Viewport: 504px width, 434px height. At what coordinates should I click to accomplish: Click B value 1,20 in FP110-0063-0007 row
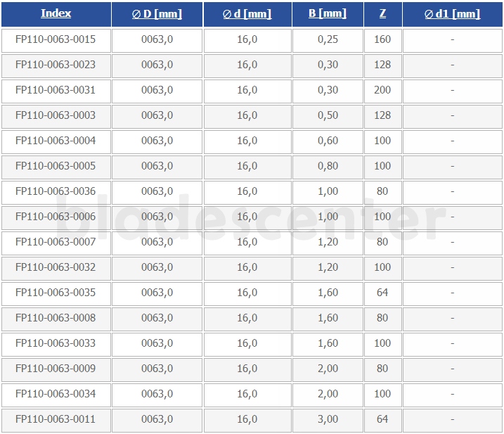[x=328, y=243]
